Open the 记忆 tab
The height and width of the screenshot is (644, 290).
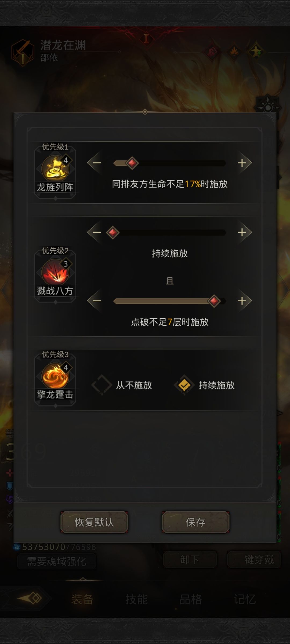click(245, 599)
